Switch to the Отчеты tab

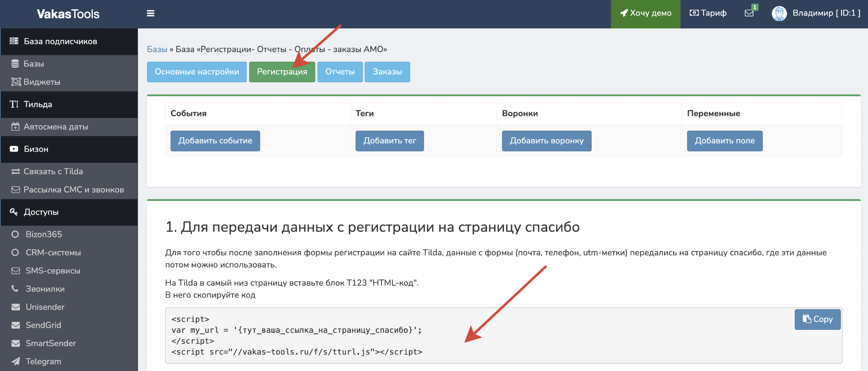(x=340, y=72)
